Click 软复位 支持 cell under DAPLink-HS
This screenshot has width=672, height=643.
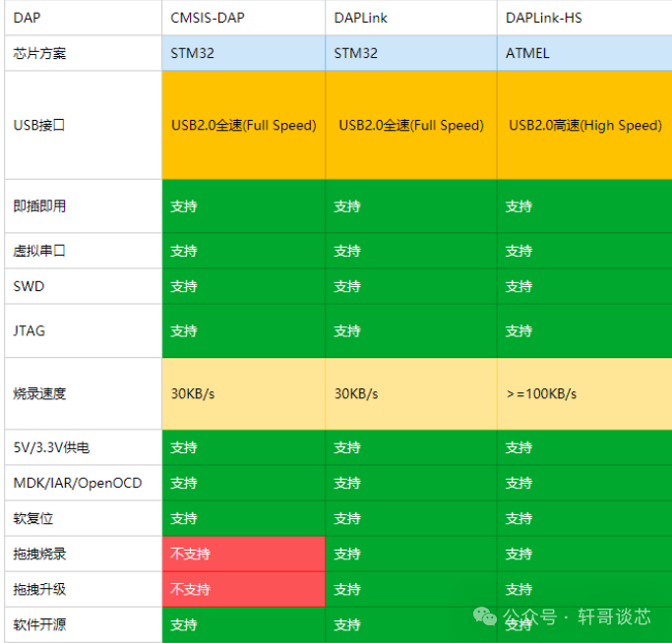coord(584,518)
